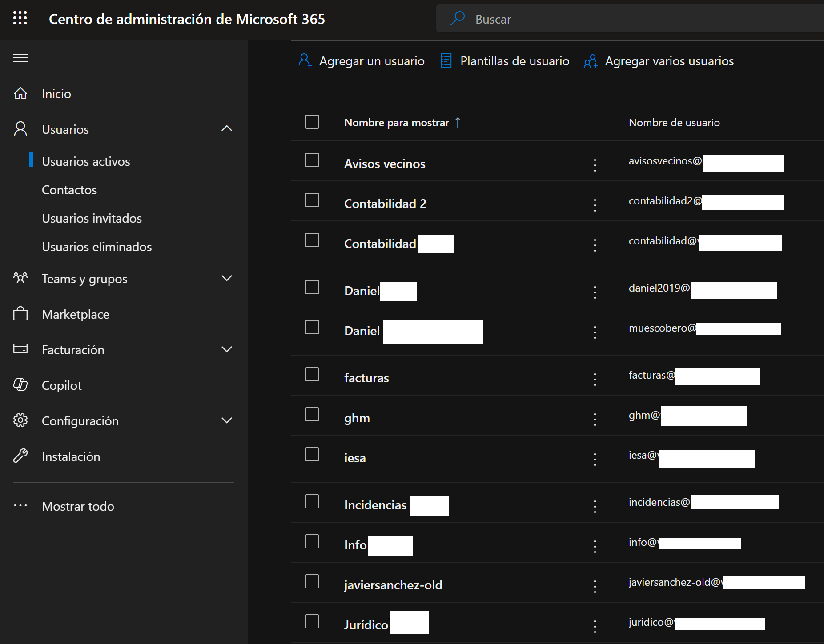Screen dimensions: 824x644
Task: Click Agregar un usuario
Action: (x=362, y=61)
